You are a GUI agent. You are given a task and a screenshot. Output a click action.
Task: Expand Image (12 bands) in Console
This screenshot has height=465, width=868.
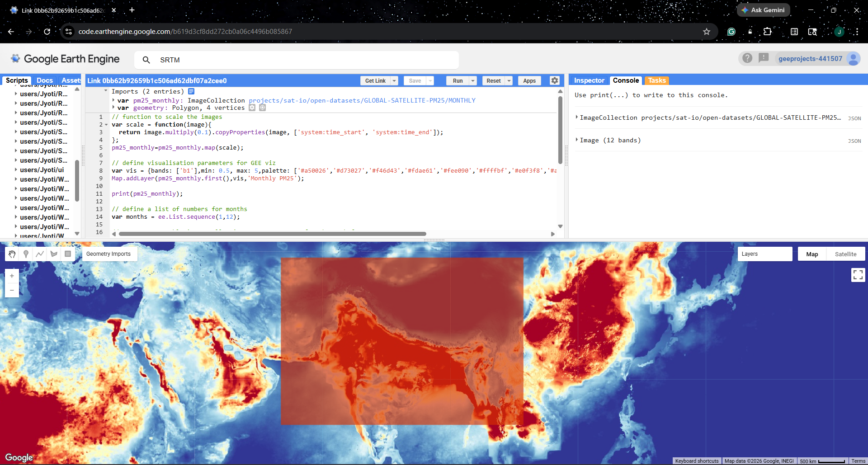pos(577,140)
